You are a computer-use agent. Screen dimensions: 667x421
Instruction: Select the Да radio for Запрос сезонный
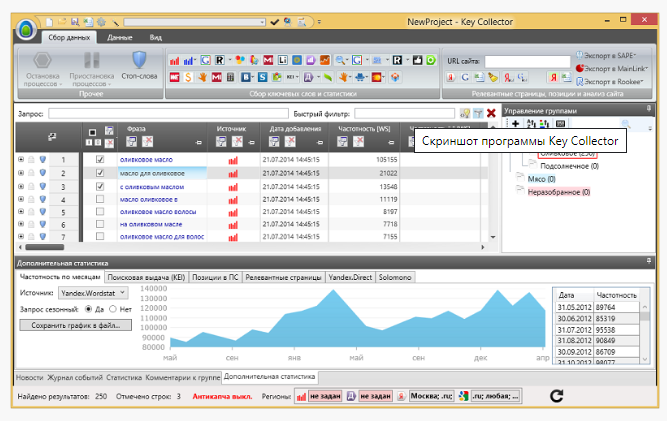pos(88,309)
